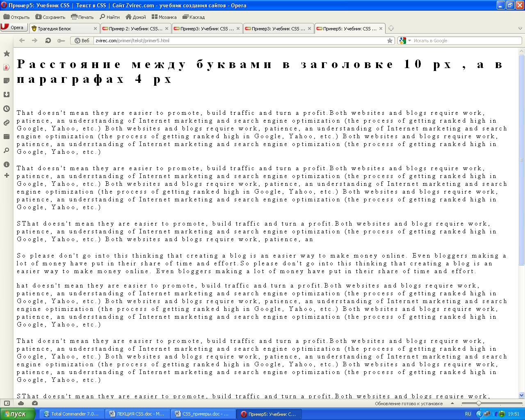The height and width of the screenshot is (420, 525).
Task: Cascade windows with the Каскад button
Action: click(194, 17)
